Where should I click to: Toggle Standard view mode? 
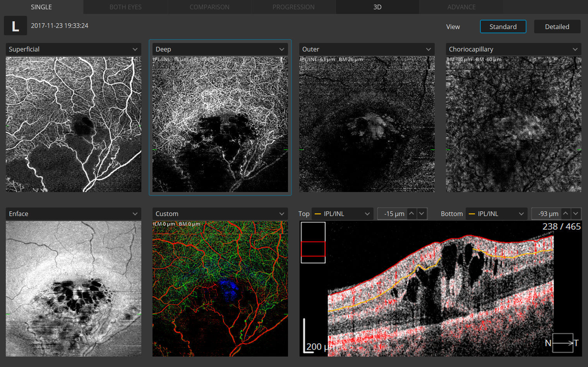point(503,26)
